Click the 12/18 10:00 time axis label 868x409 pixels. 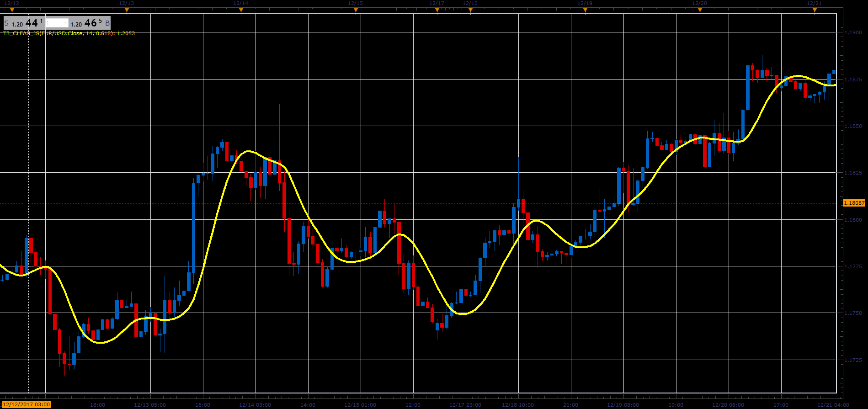(518, 405)
